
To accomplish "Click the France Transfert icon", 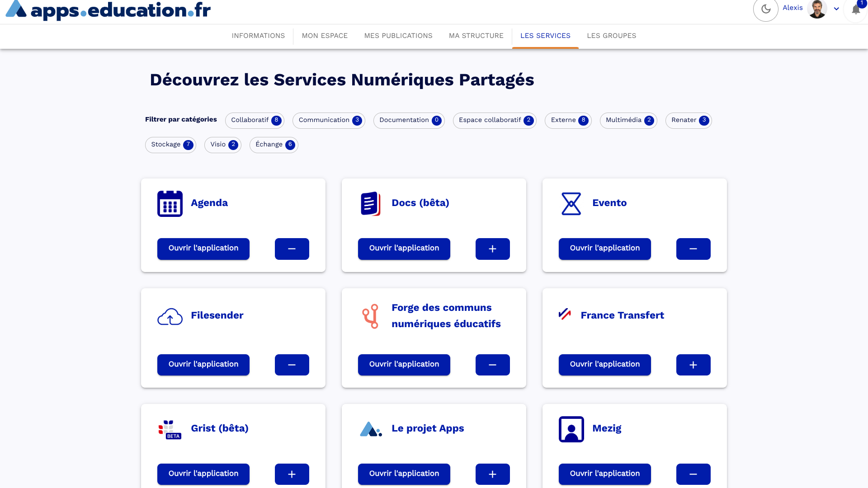I will [565, 314].
